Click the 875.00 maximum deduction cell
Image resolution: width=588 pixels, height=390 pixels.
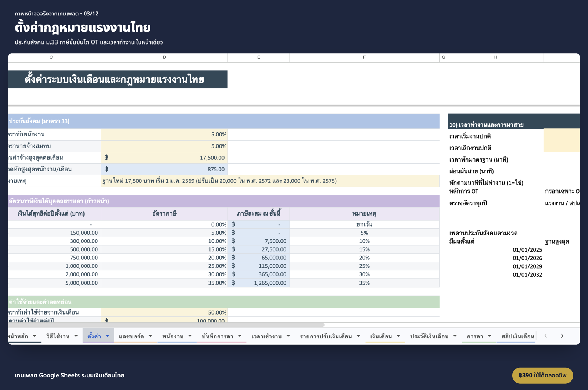click(x=164, y=169)
